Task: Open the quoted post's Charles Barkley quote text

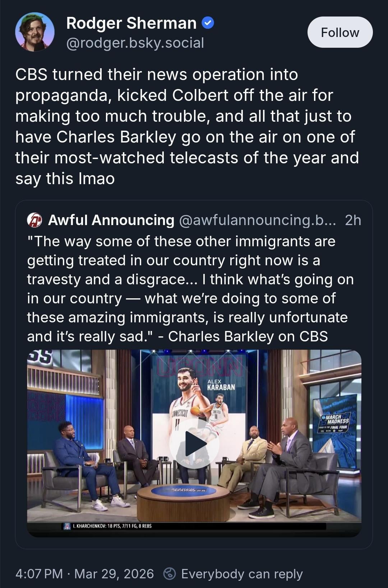Action: coord(190,289)
